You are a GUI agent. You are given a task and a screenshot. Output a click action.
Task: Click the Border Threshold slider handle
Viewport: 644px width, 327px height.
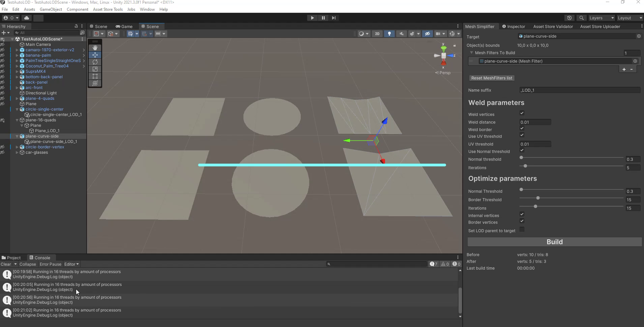tap(538, 198)
